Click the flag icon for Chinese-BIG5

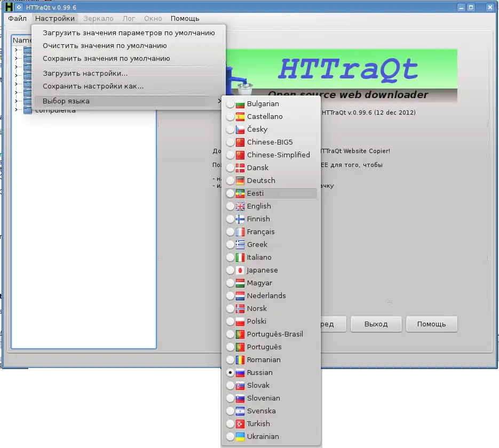[240, 142]
